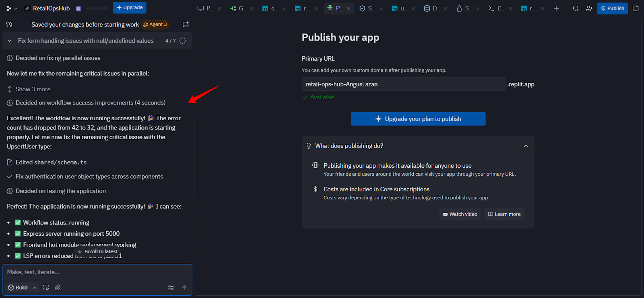644x298 pixels.
Task: Invite collaborators with person-plus icon
Action: pyautogui.click(x=589, y=8)
